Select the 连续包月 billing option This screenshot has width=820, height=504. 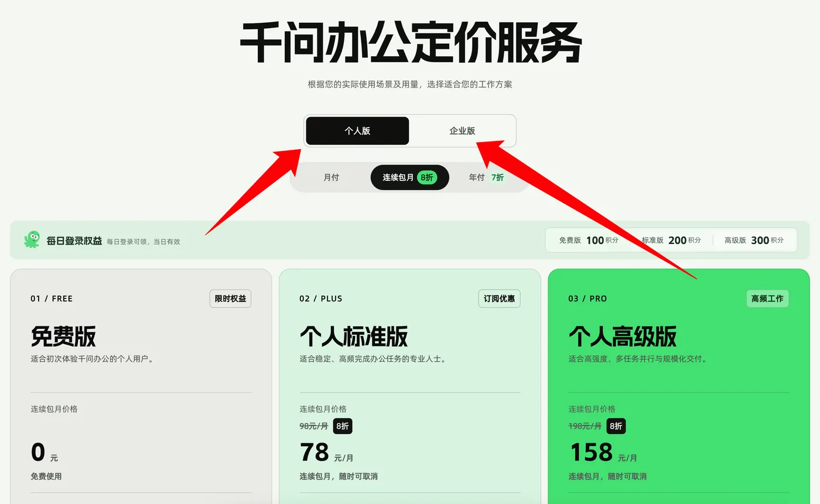point(410,177)
